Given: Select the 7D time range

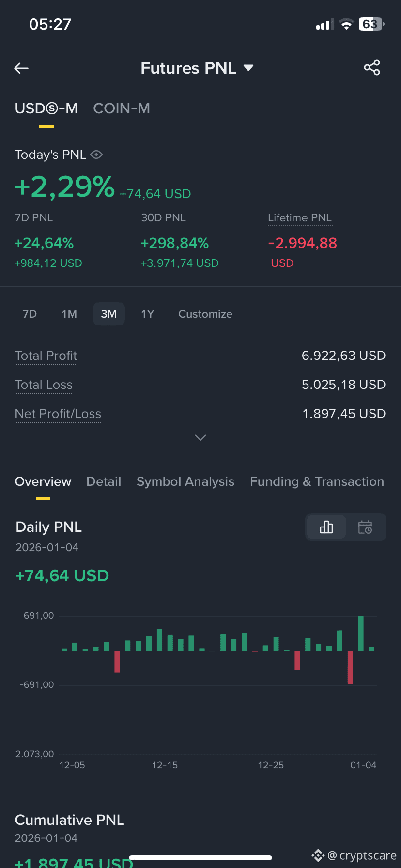Looking at the screenshot, I should (x=30, y=314).
